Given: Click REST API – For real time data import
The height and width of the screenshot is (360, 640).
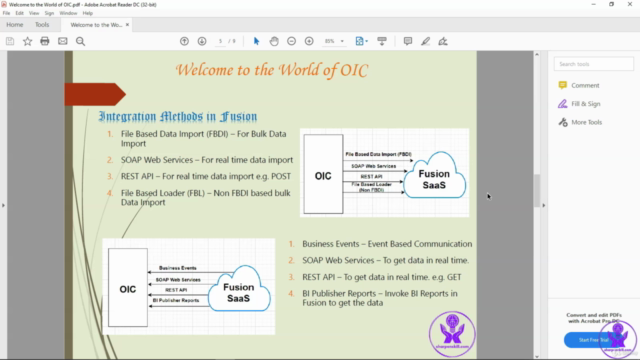Looking at the screenshot, I should pyautogui.click(x=206, y=176).
